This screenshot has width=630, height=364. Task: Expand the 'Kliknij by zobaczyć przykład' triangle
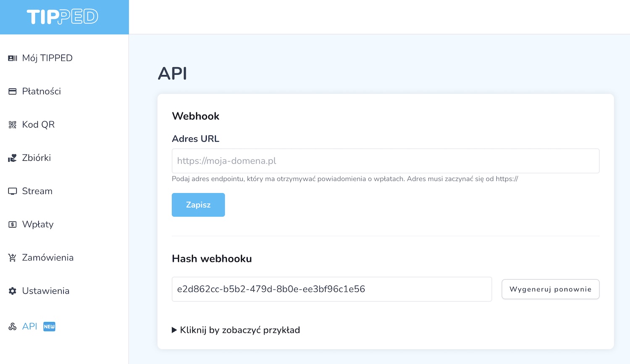pos(174,330)
